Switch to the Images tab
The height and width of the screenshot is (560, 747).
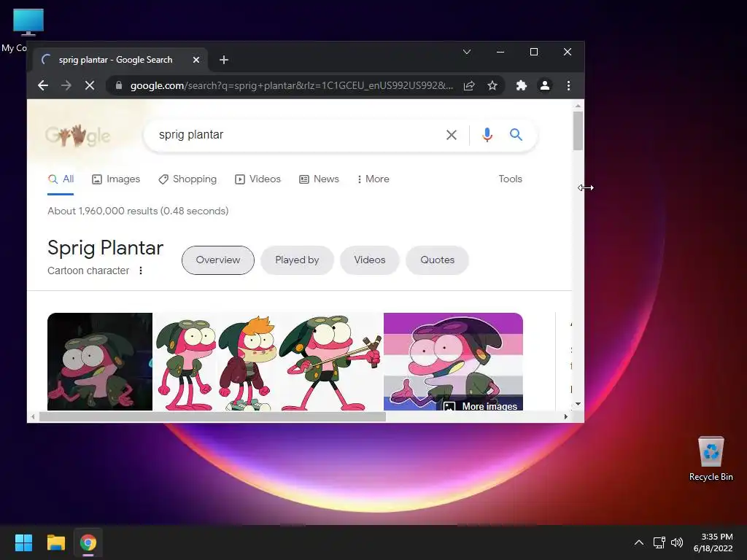click(x=116, y=179)
